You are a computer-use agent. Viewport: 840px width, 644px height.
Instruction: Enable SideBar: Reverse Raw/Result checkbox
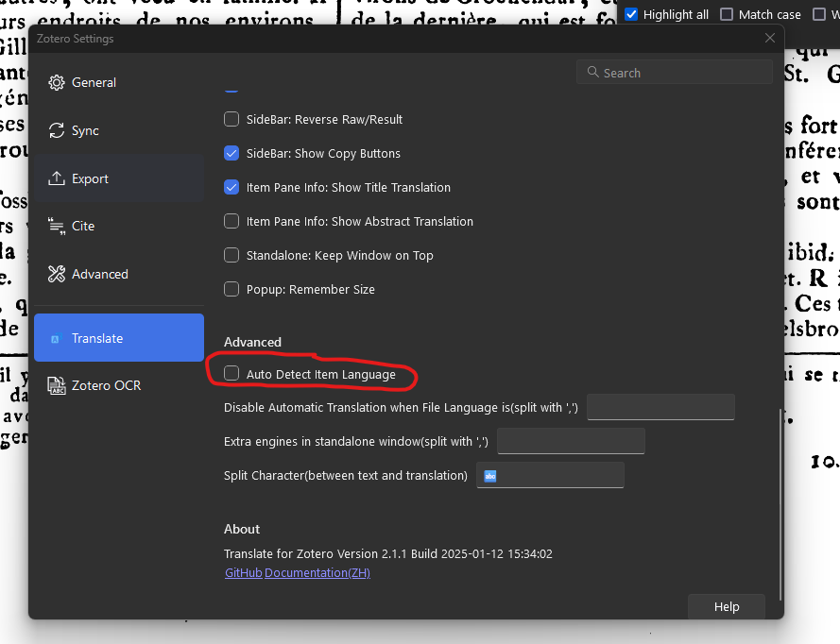tap(231, 119)
